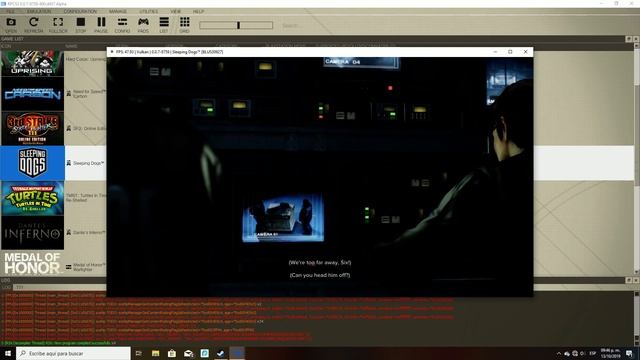Click the Need for Speed Carbon name
The width and height of the screenshot is (640, 360).
pos(89,94)
